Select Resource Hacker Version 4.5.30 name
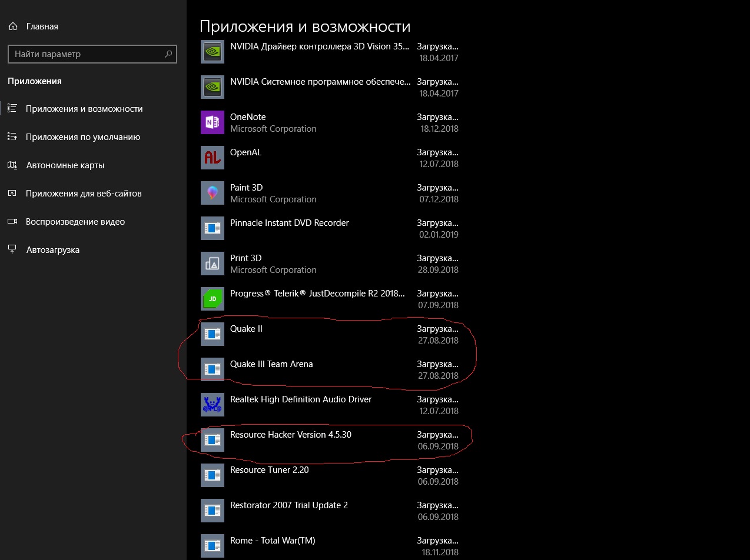 pos(291,435)
